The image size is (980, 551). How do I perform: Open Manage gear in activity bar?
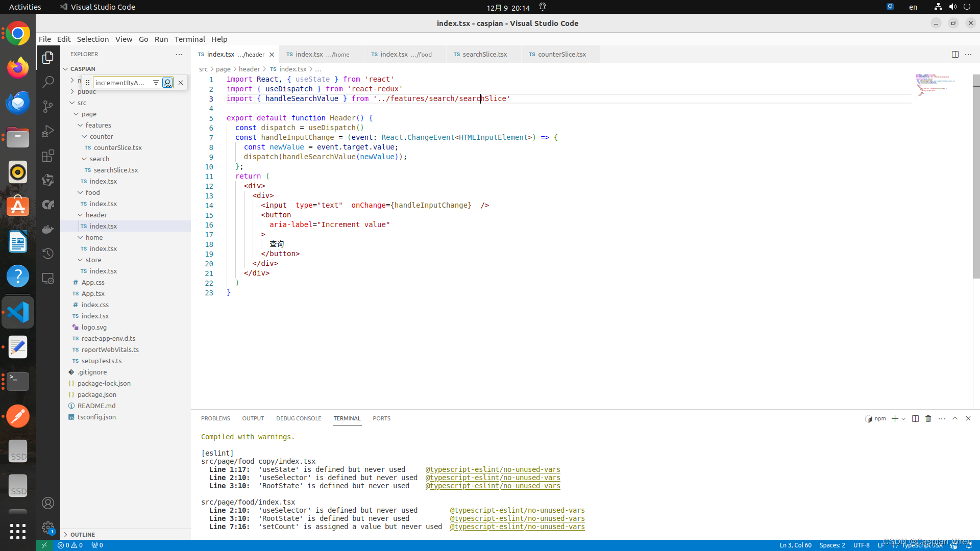[x=48, y=528]
